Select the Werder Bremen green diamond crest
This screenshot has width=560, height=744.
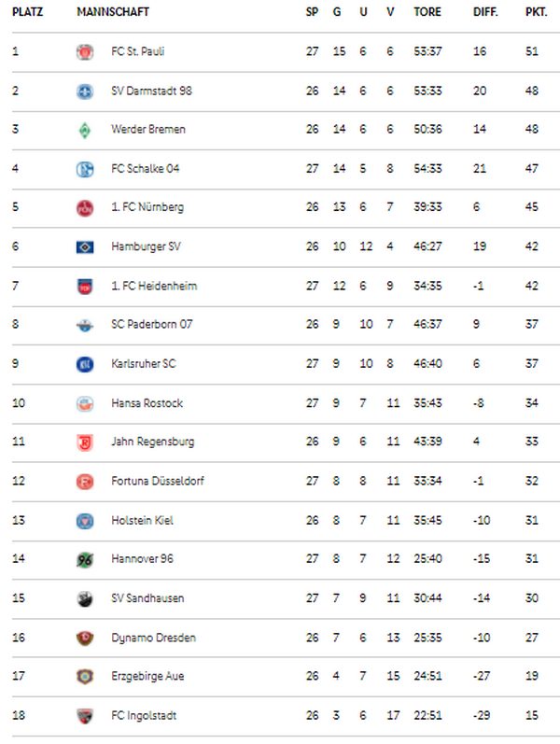tap(85, 130)
